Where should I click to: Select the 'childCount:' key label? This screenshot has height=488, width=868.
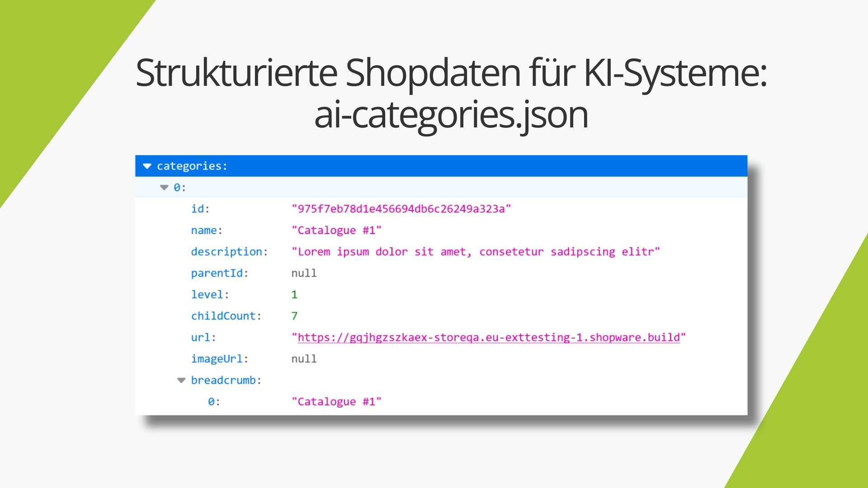coord(226,316)
